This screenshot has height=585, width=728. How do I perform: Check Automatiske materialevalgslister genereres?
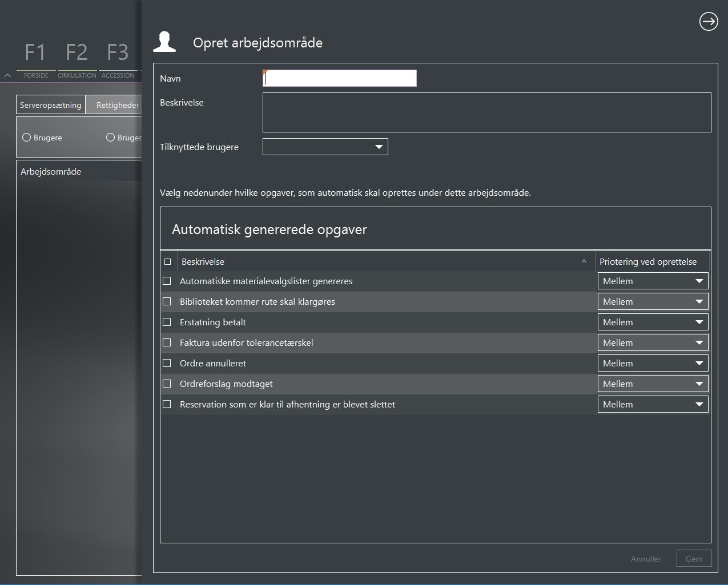pyautogui.click(x=167, y=281)
